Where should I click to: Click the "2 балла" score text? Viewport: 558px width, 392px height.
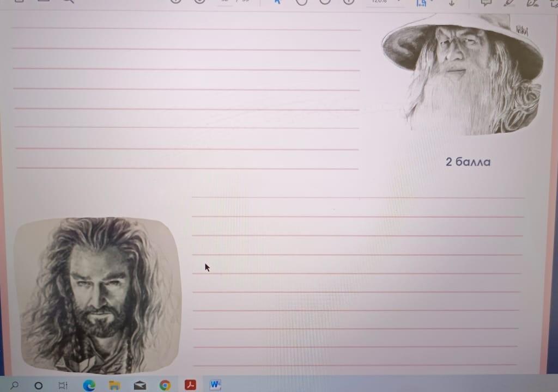tap(468, 162)
